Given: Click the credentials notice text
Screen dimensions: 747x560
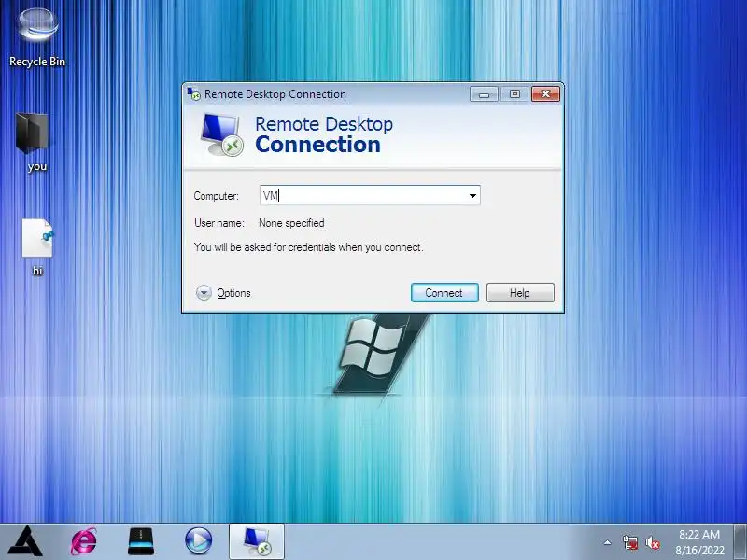Looking at the screenshot, I should pyautogui.click(x=309, y=247).
